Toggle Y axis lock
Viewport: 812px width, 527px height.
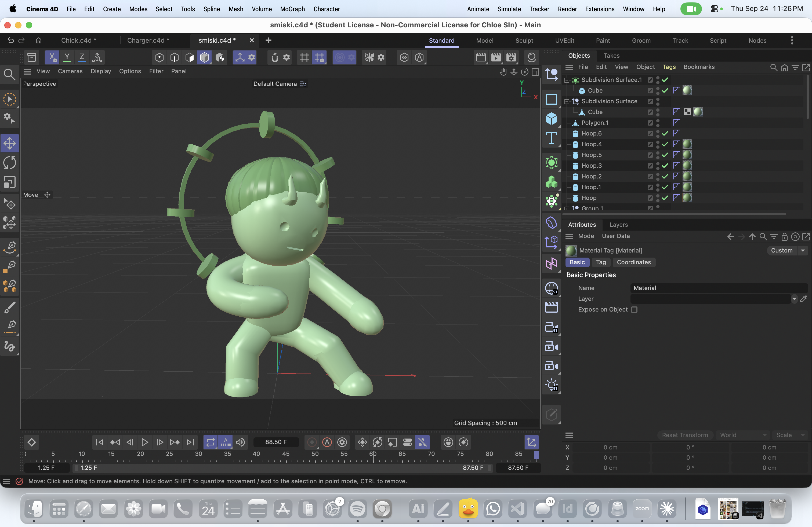67,57
